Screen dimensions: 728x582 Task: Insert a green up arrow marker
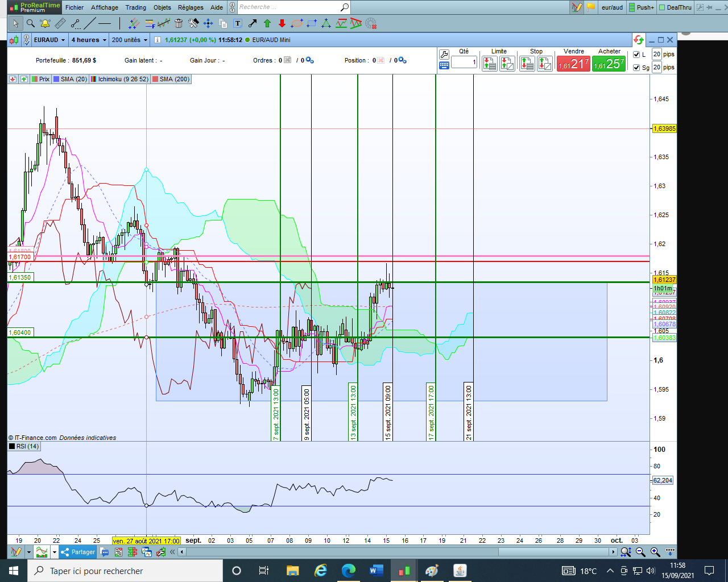pos(267,23)
